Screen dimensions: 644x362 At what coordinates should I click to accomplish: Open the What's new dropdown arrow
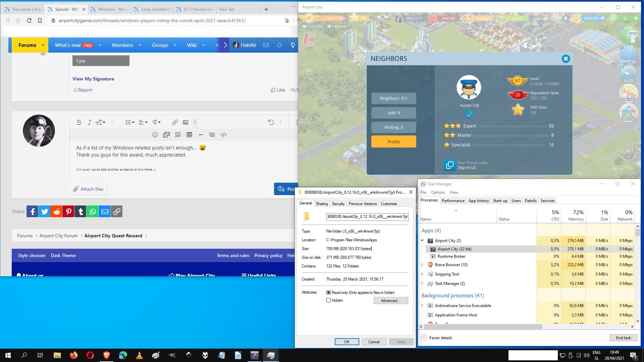point(100,45)
